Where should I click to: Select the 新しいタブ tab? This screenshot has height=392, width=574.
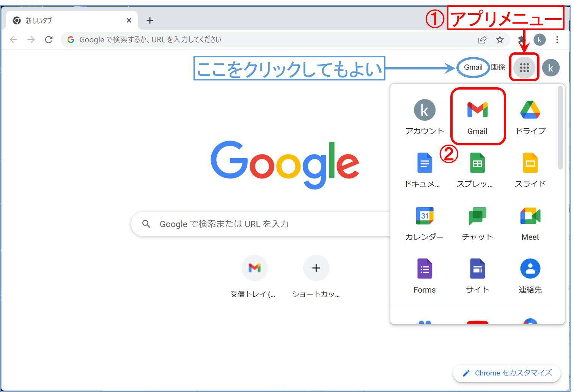coord(72,20)
